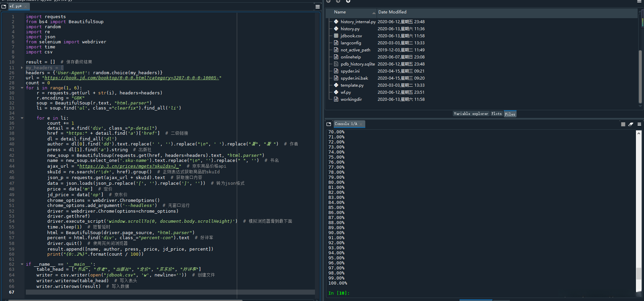Click the stop/interrupt kernel square icon

[623, 124]
